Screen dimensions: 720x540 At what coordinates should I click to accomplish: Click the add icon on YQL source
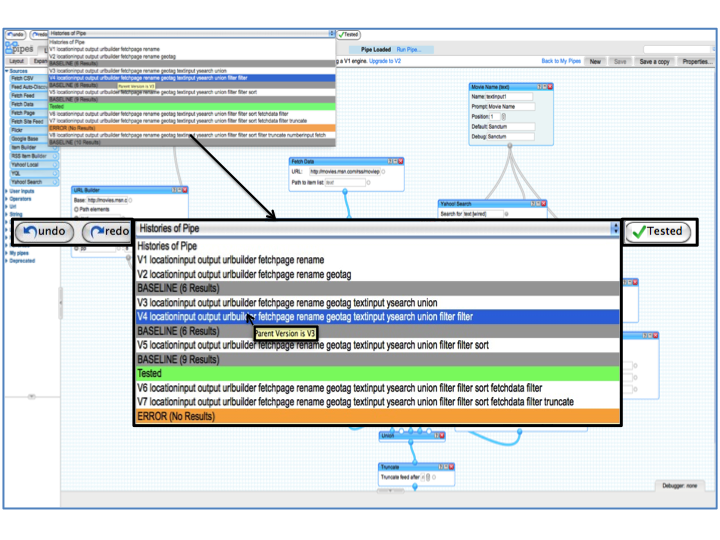click(x=55, y=174)
